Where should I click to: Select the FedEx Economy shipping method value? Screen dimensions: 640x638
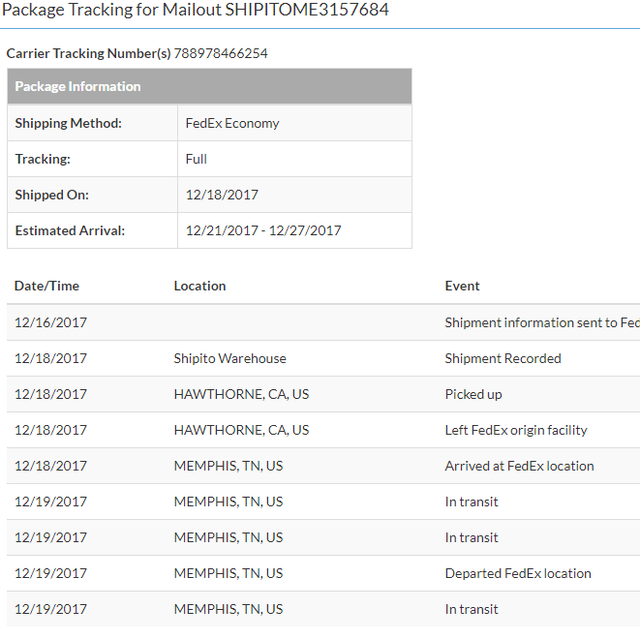click(x=232, y=123)
